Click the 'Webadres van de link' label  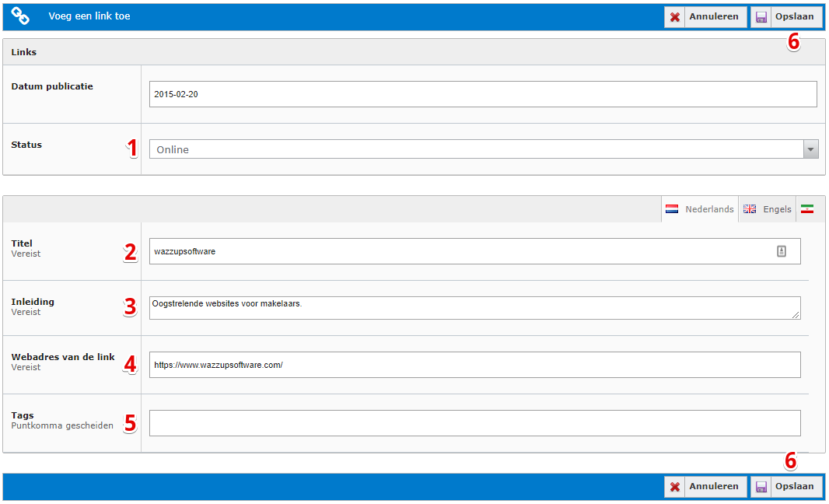tap(63, 357)
